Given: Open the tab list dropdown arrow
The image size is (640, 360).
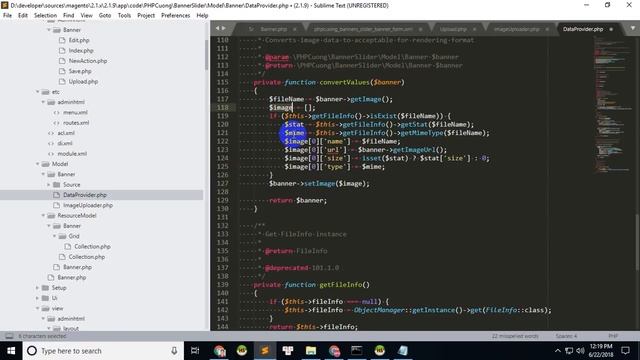Looking at the screenshot, I should point(633,28).
